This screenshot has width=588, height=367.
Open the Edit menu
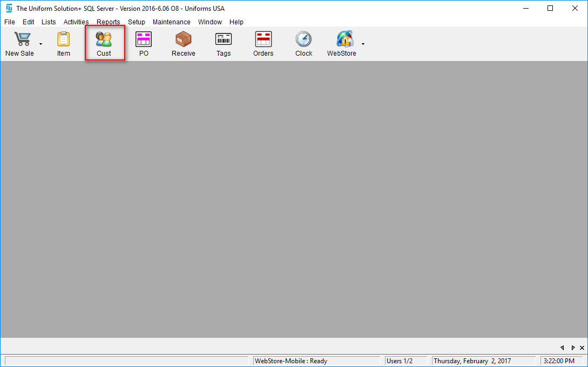(x=29, y=22)
